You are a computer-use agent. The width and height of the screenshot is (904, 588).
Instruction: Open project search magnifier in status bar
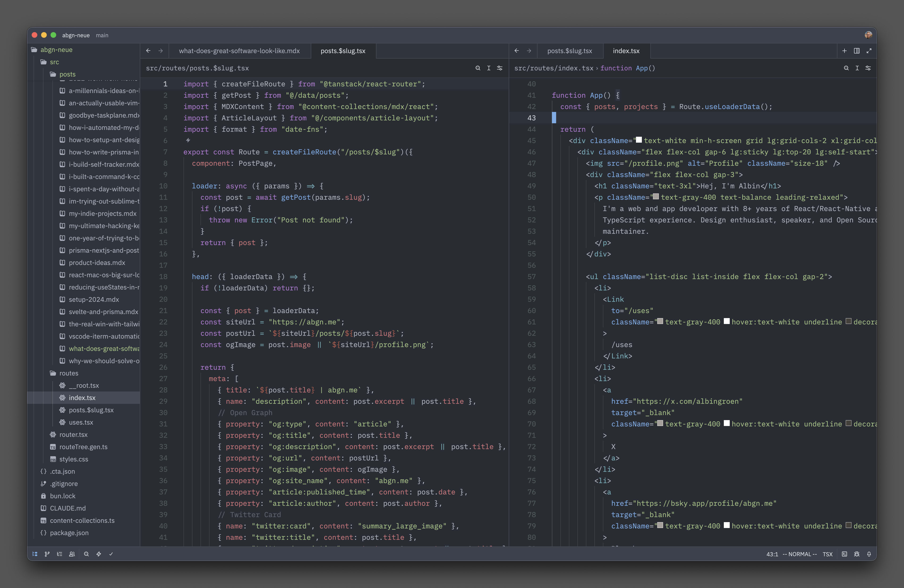[x=86, y=554]
